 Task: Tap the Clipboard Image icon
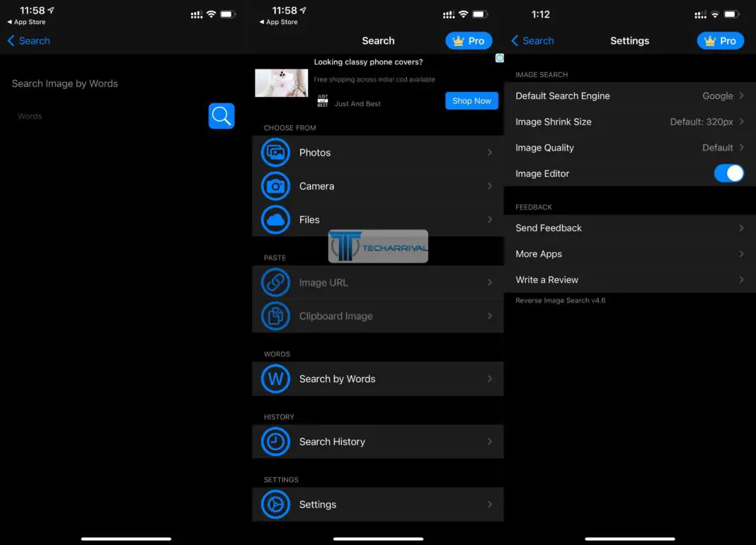coord(275,316)
